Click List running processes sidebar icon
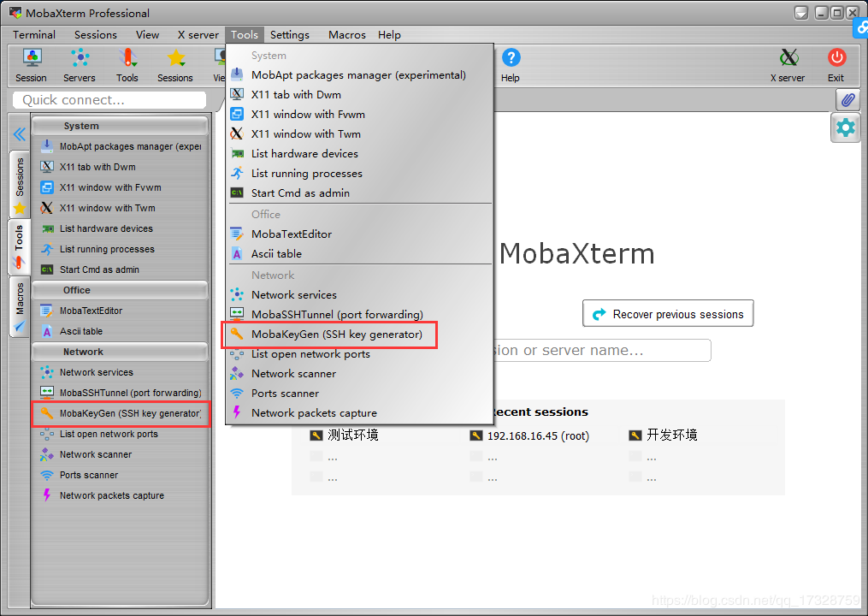The width and height of the screenshot is (868, 616). 47,249
